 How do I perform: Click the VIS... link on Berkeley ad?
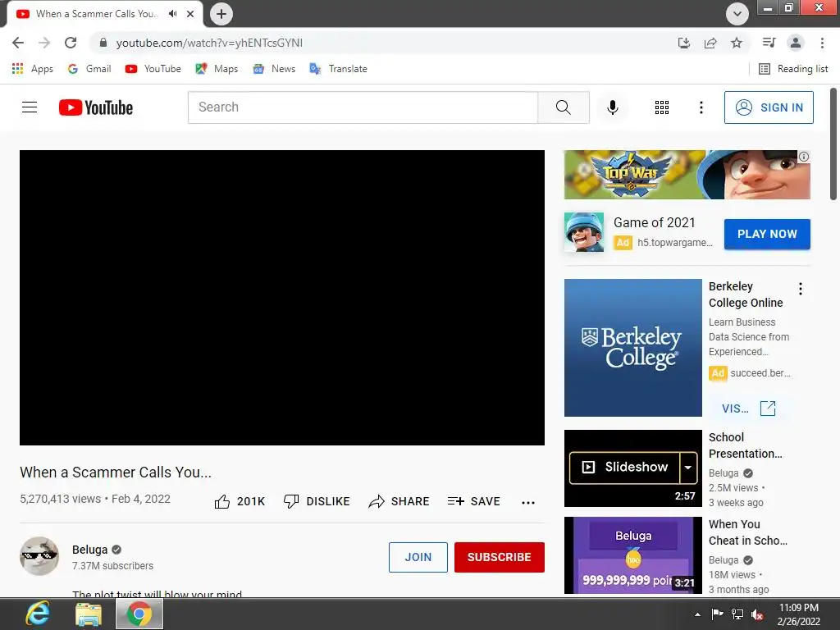[735, 409]
